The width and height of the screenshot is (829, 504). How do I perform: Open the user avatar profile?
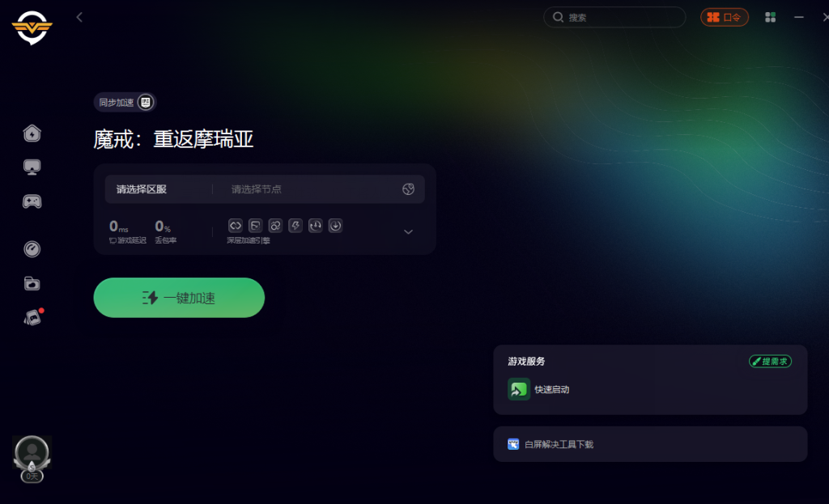coord(32,454)
